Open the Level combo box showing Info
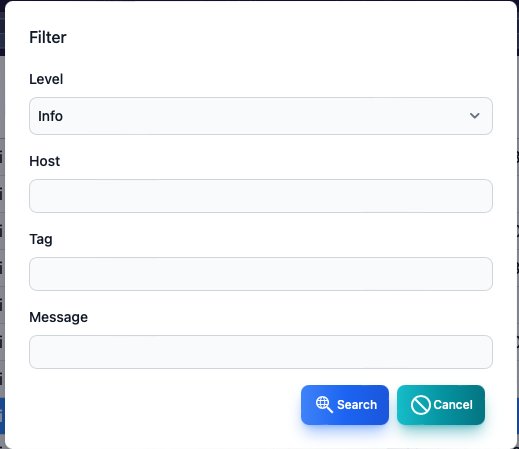Image resolution: width=519 pixels, height=449 pixels. 261,116
